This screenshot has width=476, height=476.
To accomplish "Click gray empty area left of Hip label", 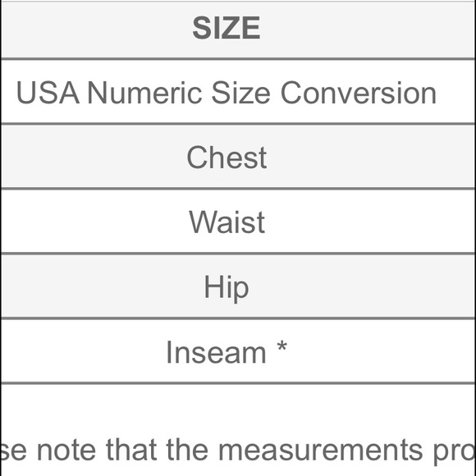I will (x=102, y=287).
